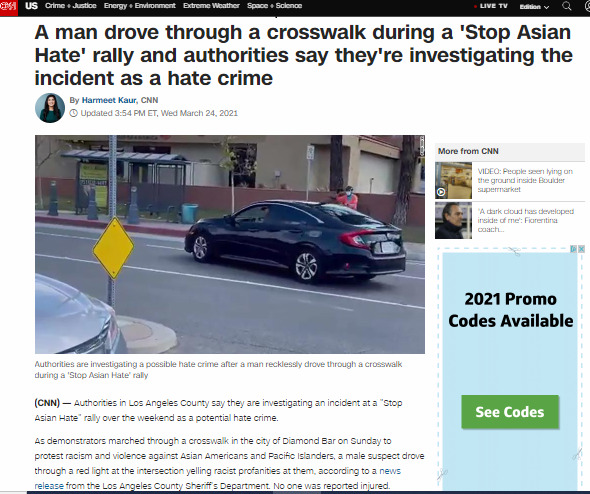
Task: Click the main article car image
Action: pyautogui.click(x=230, y=244)
